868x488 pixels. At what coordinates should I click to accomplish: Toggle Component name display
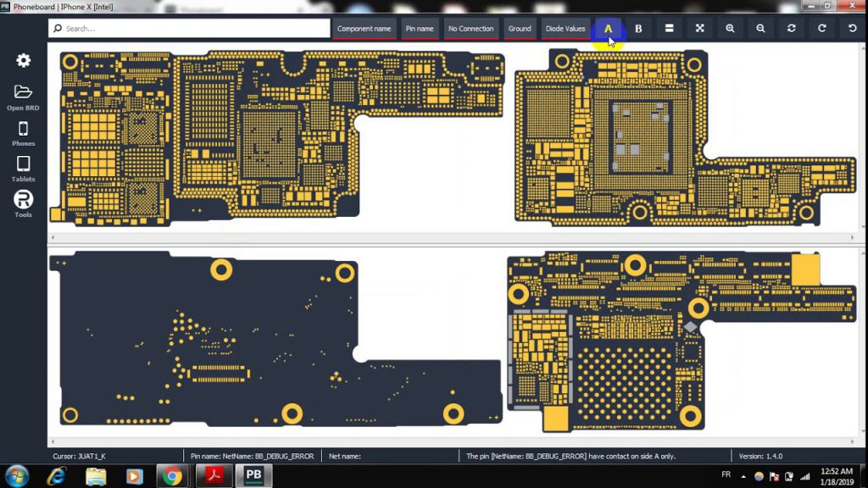(x=364, y=29)
